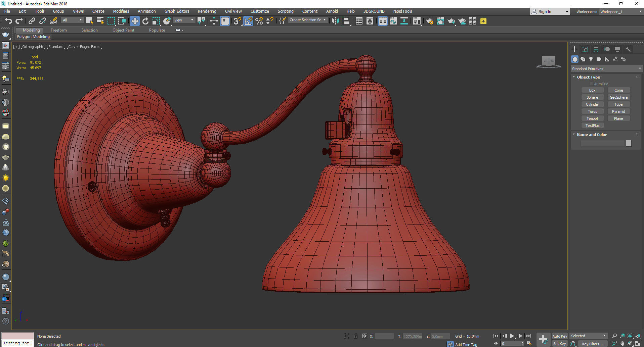The image size is (644, 347).
Task: Show the Rendered Frame Window
Action: (x=440, y=21)
